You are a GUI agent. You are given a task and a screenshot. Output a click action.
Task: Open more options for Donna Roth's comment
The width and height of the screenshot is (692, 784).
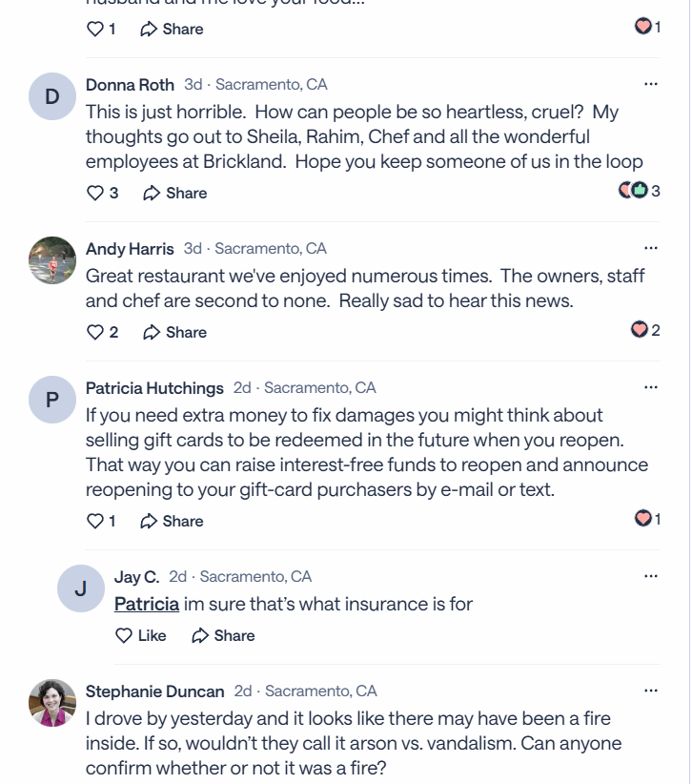pos(651,84)
